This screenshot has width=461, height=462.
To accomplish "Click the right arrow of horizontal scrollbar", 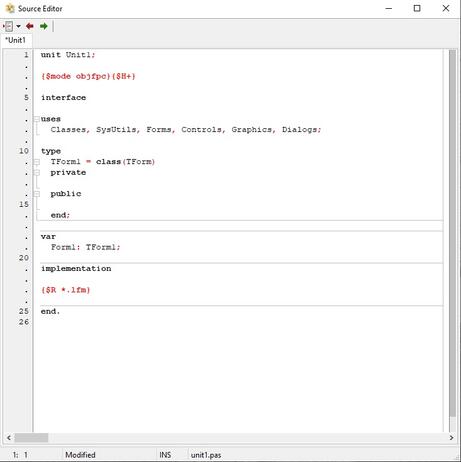I will tap(451, 437).
